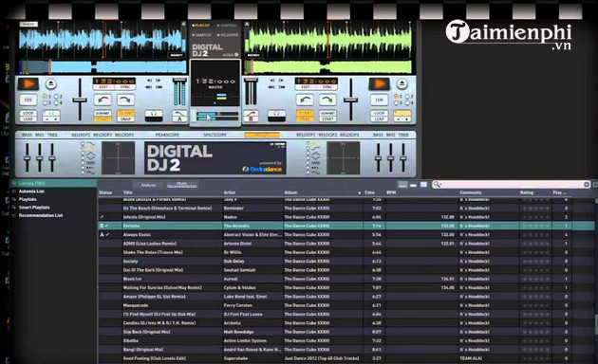Increase loop size on right deck

(x=407, y=119)
